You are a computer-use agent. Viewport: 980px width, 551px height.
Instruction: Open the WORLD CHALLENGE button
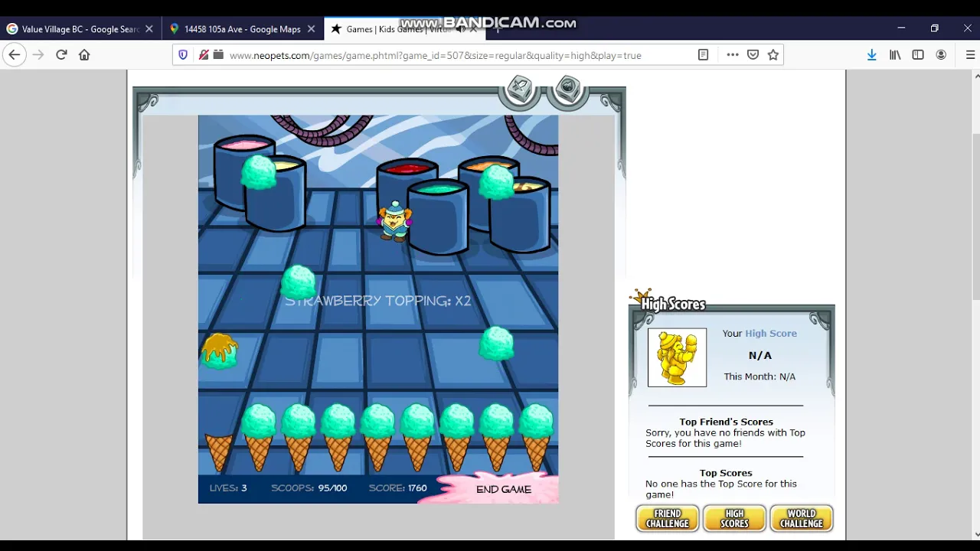pyautogui.click(x=802, y=519)
